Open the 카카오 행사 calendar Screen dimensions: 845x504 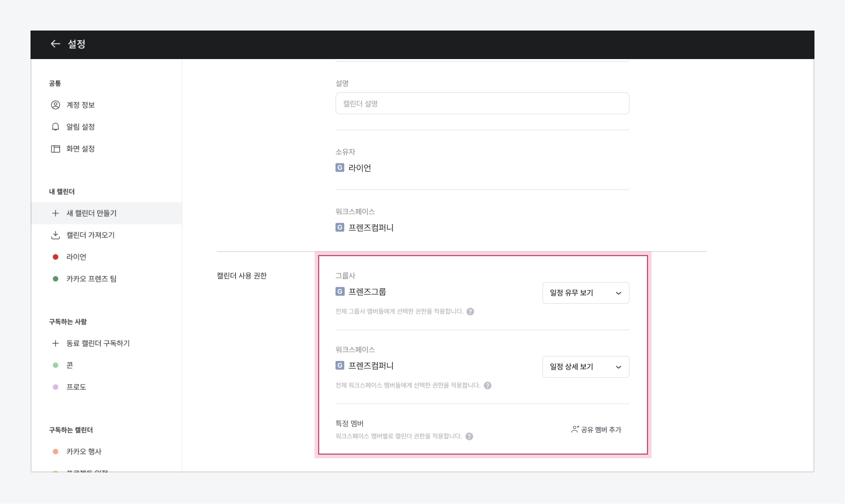(x=83, y=452)
